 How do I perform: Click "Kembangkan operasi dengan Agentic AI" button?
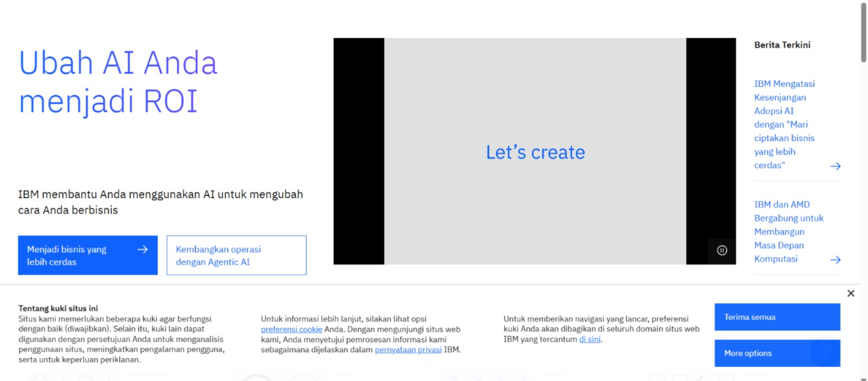(x=236, y=256)
